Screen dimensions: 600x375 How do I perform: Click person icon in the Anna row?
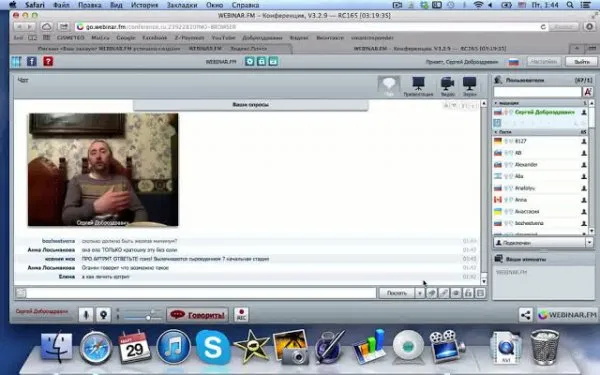[584, 200]
